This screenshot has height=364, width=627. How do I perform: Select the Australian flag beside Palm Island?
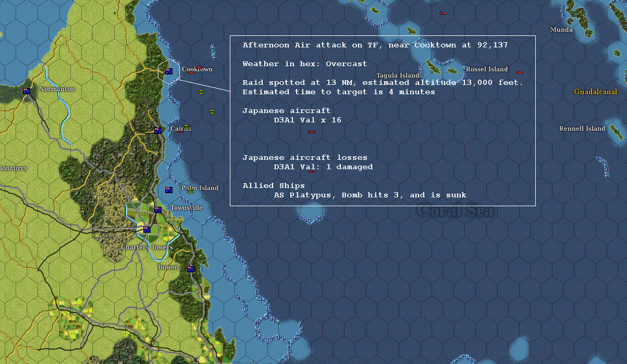click(x=168, y=190)
